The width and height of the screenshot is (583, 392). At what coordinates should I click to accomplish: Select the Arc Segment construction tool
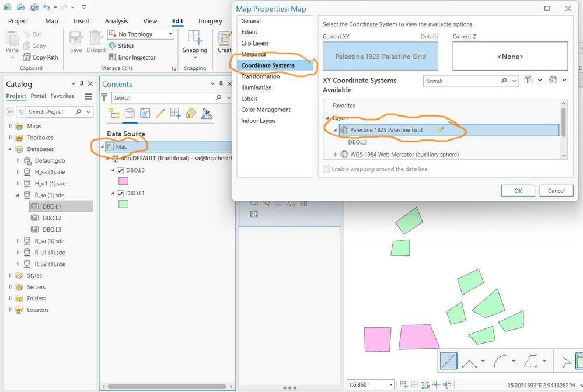500,360
